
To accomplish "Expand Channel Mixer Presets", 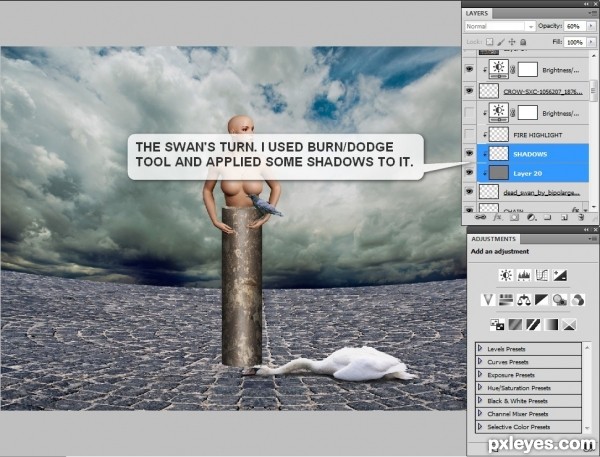I will 480,413.
